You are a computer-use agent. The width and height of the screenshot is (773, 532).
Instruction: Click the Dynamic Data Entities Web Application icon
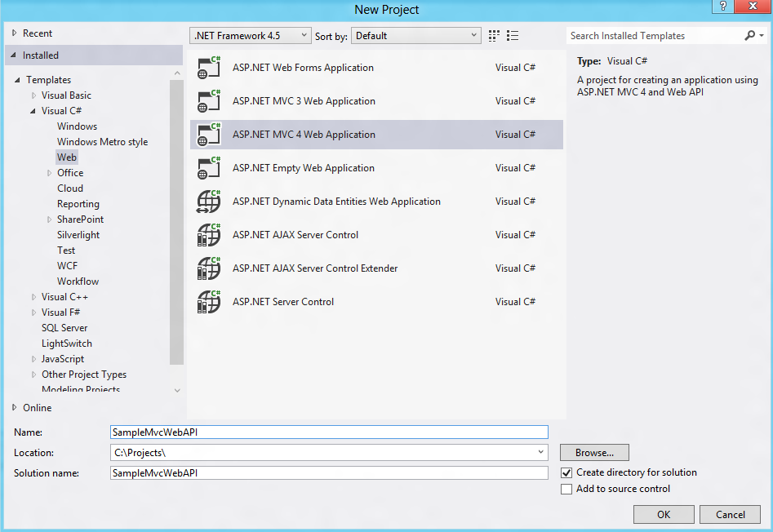point(208,202)
